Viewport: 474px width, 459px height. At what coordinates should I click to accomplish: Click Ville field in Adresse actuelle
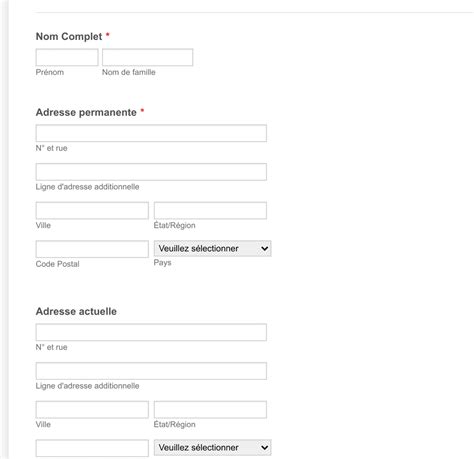pyautogui.click(x=92, y=409)
